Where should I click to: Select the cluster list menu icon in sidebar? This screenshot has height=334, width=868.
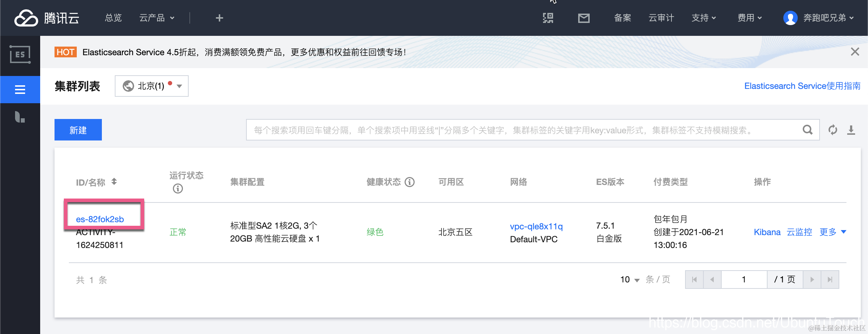pyautogui.click(x=20, y=90)
